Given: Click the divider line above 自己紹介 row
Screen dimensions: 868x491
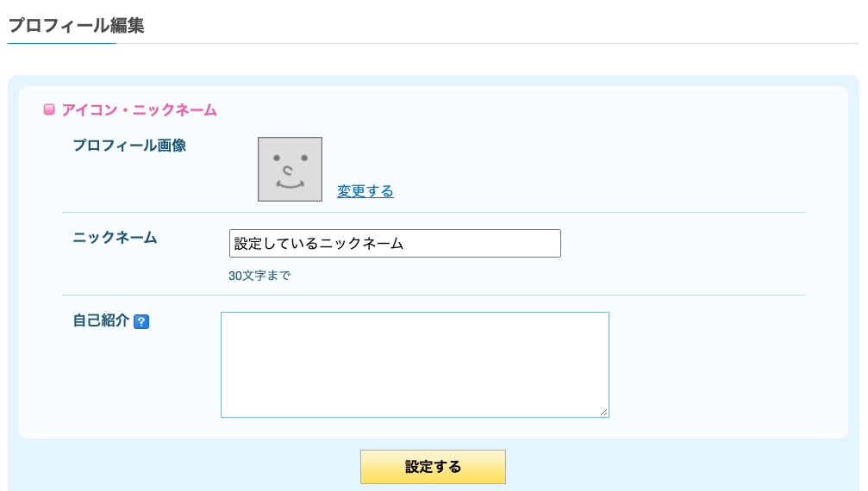Looking at the screenshot, I should pos(434,295).
